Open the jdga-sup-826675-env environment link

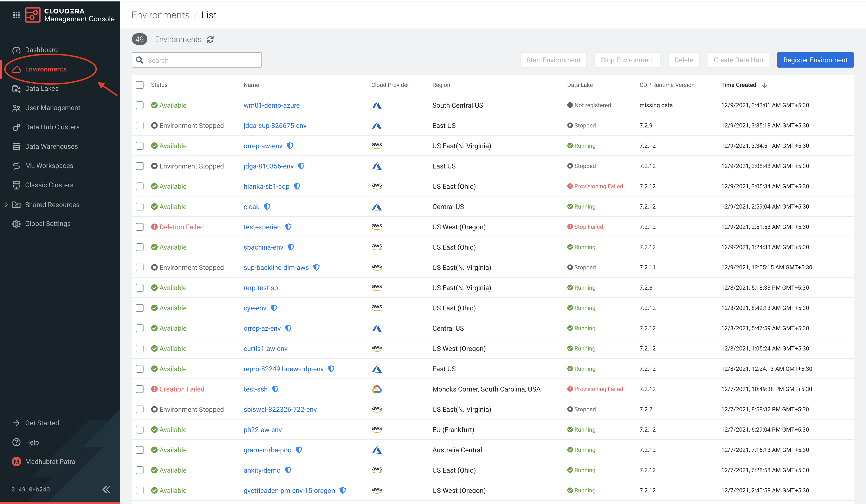coord(274,126)
